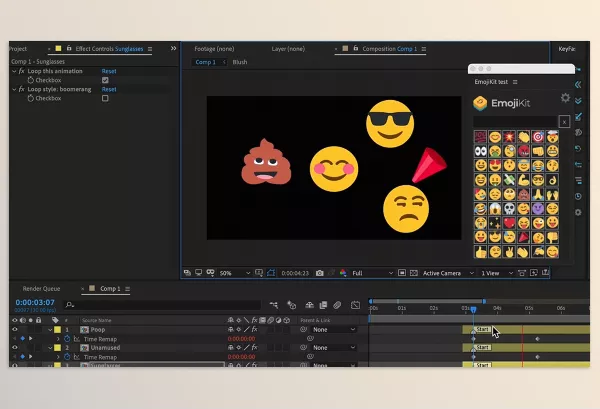The image size is (600, 409).
Task: Toggle the Motion Blur timeline switch
Action: [x=337, y=305]
